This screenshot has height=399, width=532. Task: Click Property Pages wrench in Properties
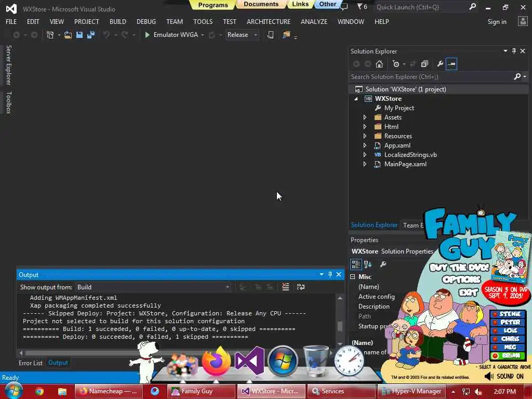tap(383, 264)
